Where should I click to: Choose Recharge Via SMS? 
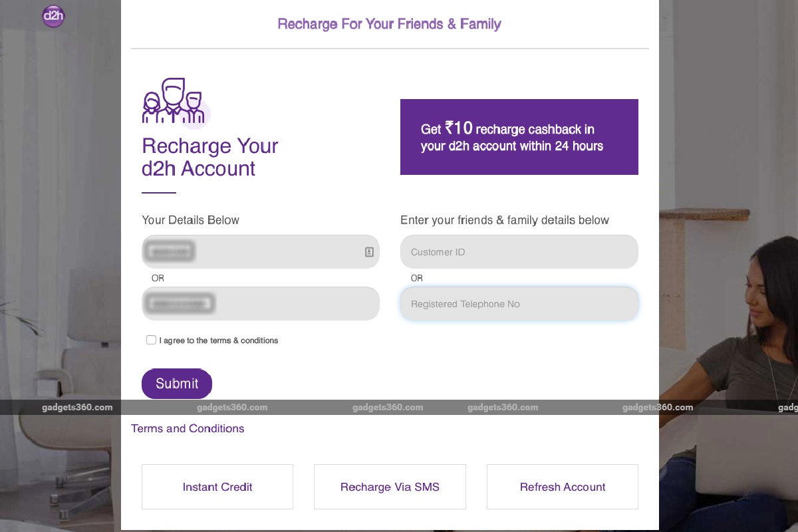(390, 487)
